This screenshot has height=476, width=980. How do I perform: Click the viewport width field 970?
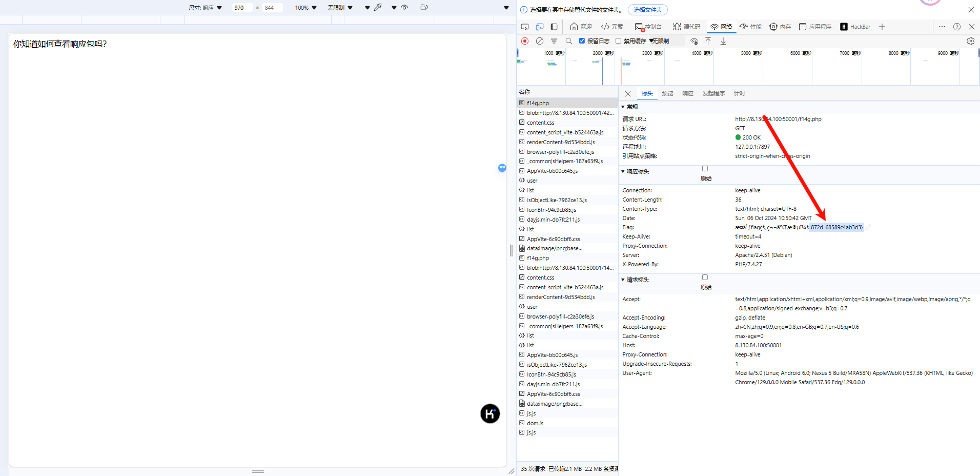tap(241, 8)
